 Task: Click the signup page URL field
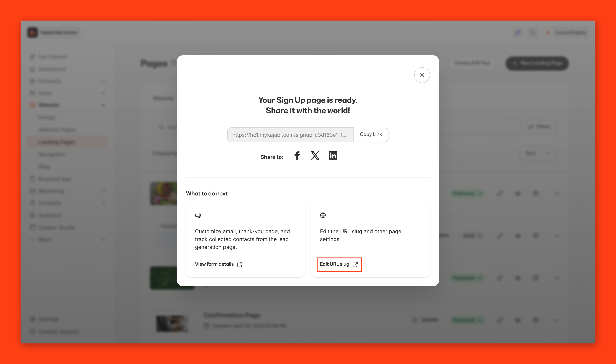[290, 135]
